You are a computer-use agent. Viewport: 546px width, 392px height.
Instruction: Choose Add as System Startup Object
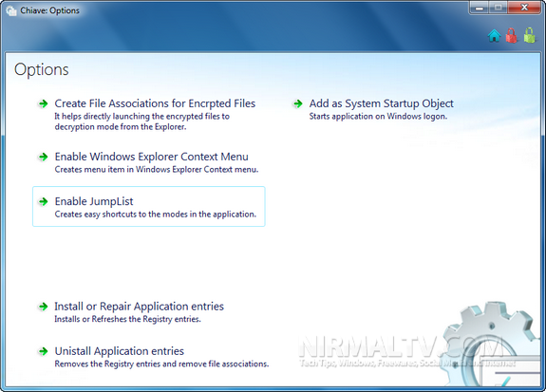[x=382, y=103]
